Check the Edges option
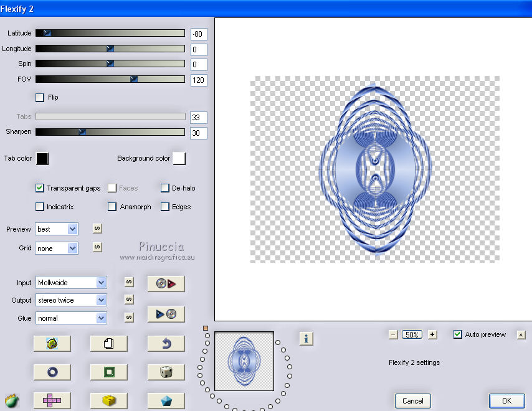The height and width of the screenshot is (411, 532). pos(165,207)
